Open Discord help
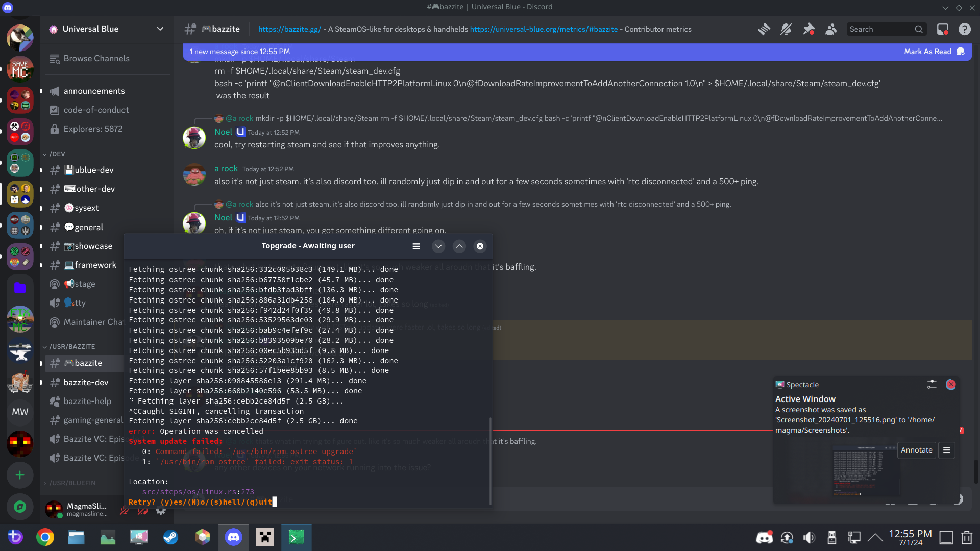This screenshot has width=980, height=551. [964, 29]
